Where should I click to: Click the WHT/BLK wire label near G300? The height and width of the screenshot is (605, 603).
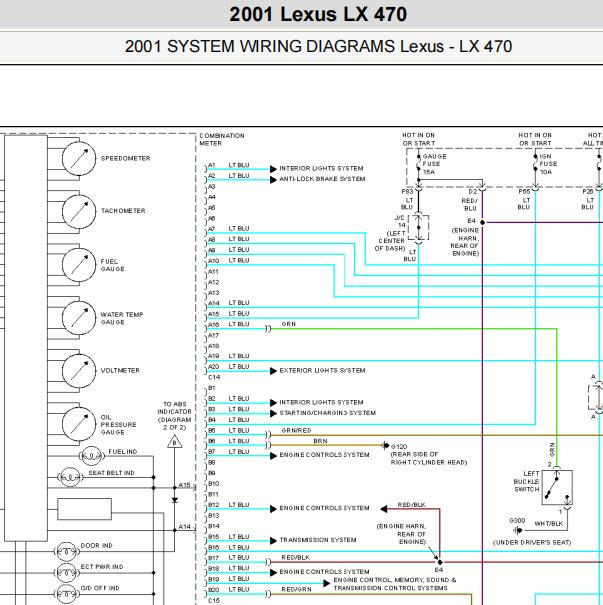point(549,524)
